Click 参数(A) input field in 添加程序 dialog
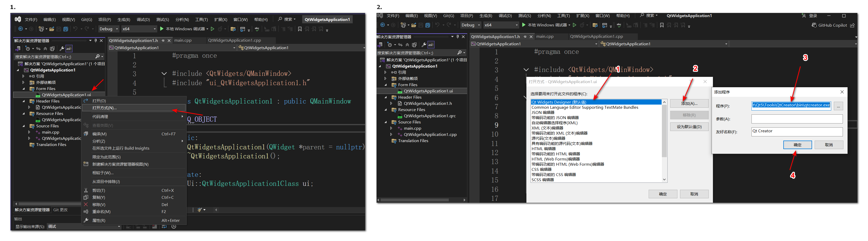 pos(797,119)
